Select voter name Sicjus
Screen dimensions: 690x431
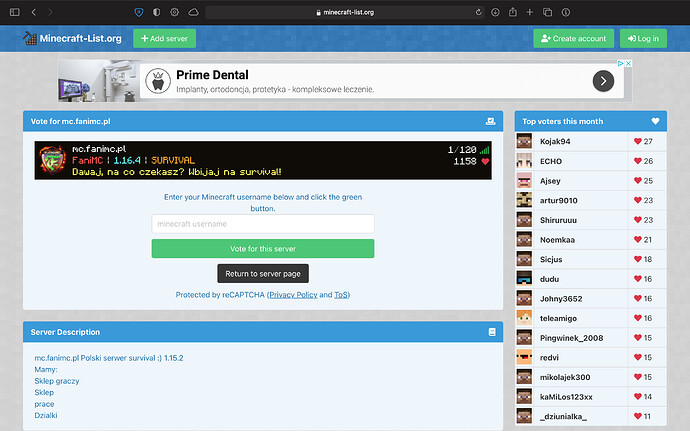[x=551, y=259]
